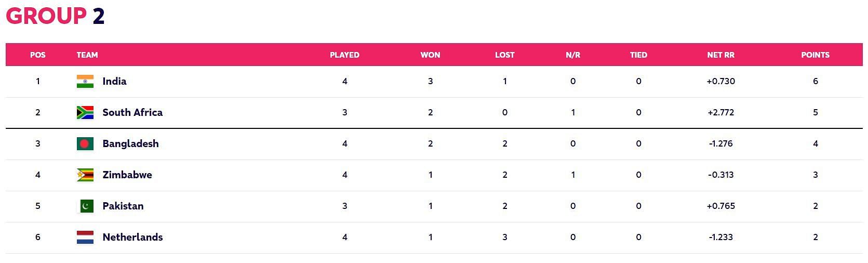
Task: Open the South Africa team link
Action: 132,112
